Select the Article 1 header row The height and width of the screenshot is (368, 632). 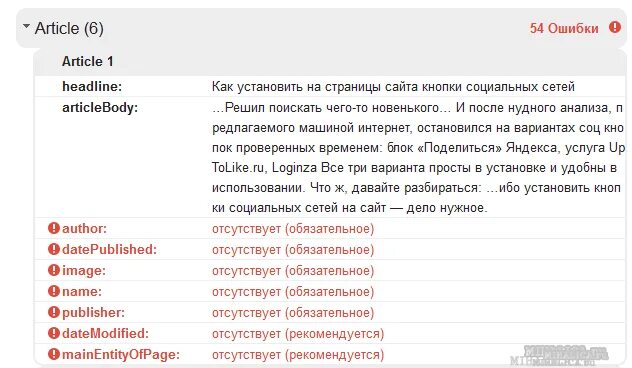[x=330, y=62]
